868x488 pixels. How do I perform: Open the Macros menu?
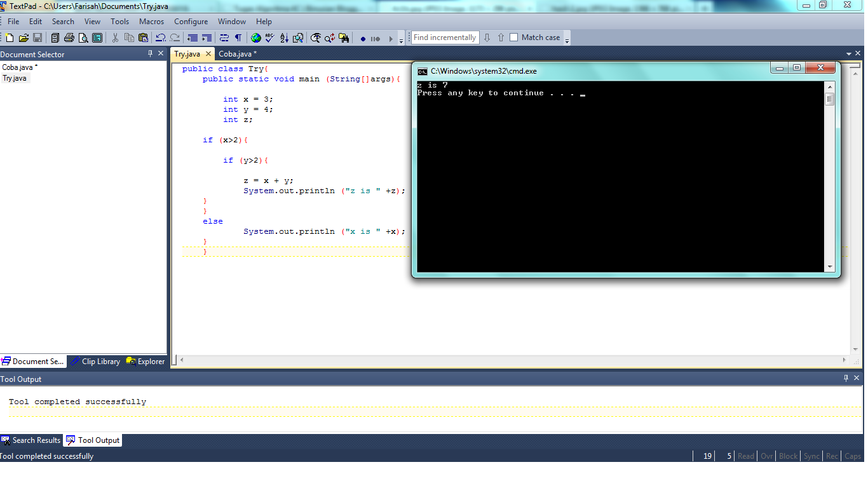coord(152,21)
